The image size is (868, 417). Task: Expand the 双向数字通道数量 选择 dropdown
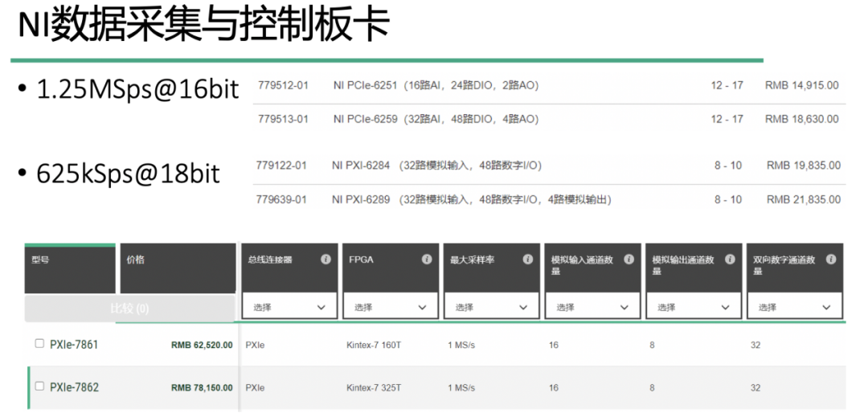795,307
